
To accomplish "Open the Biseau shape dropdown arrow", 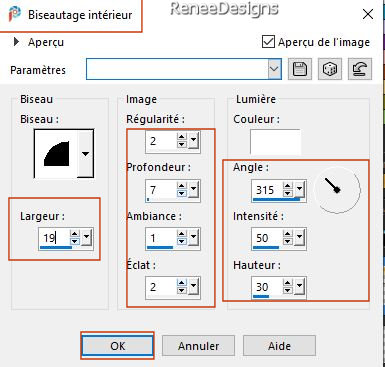I will 85,154.
